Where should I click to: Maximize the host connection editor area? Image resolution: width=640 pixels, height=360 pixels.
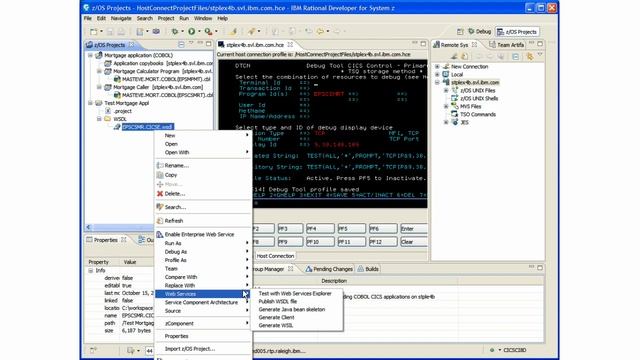[x=423, y=44]
